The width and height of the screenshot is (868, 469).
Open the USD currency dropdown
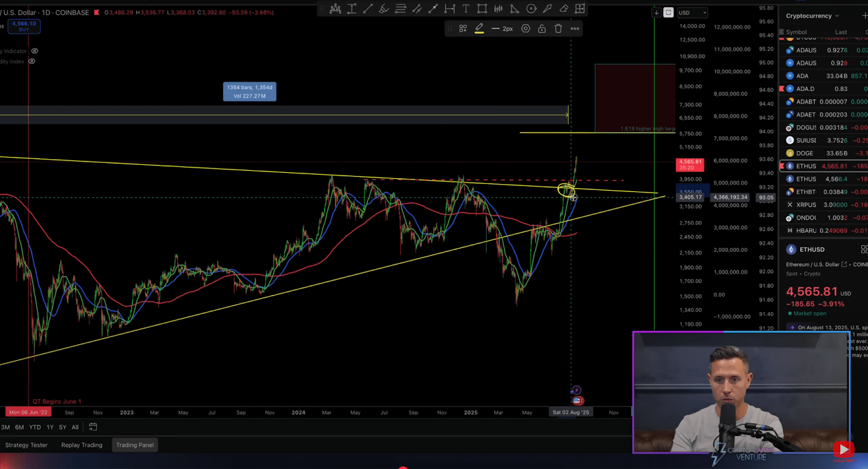click(693, 12)
